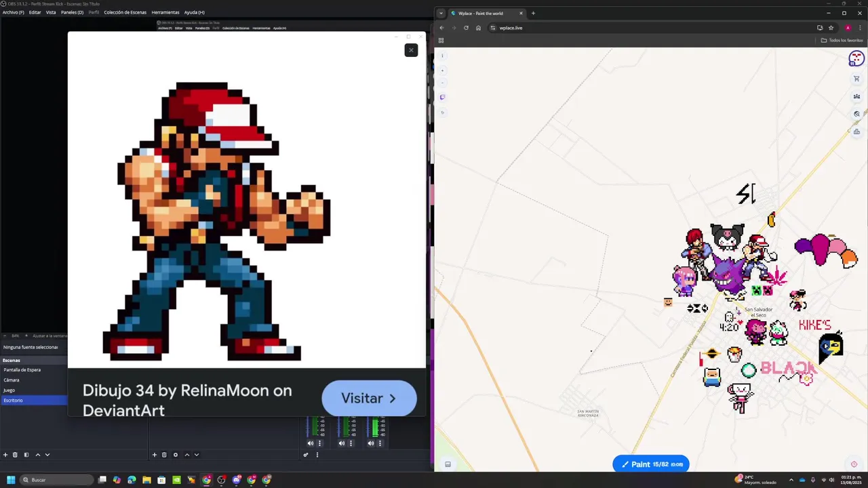Image resolution: width=868 pixels, height=488 pixels.
Task: Open OBS Vista menu
Action: click(51, 12)
